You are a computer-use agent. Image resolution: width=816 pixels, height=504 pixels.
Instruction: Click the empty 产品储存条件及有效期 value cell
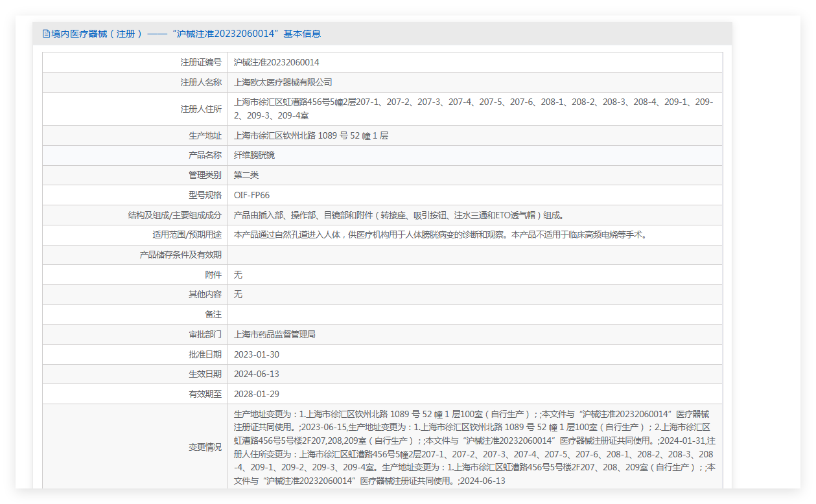pyautogui.click(x=474, y=255)
